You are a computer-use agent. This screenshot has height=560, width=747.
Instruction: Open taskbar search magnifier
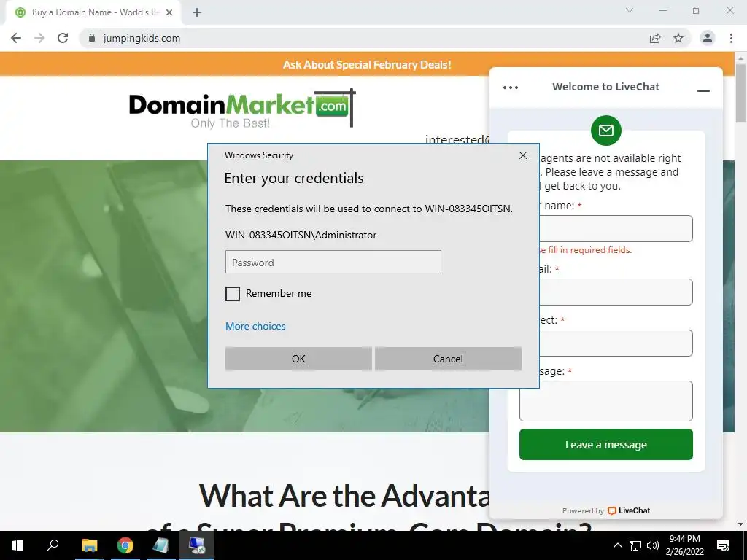pos(53,545)
